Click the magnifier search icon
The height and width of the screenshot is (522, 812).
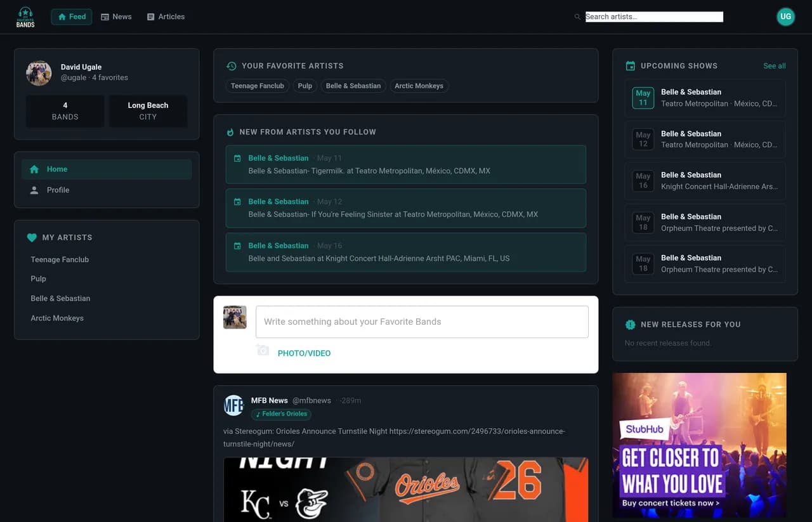(x=577, y=17)
